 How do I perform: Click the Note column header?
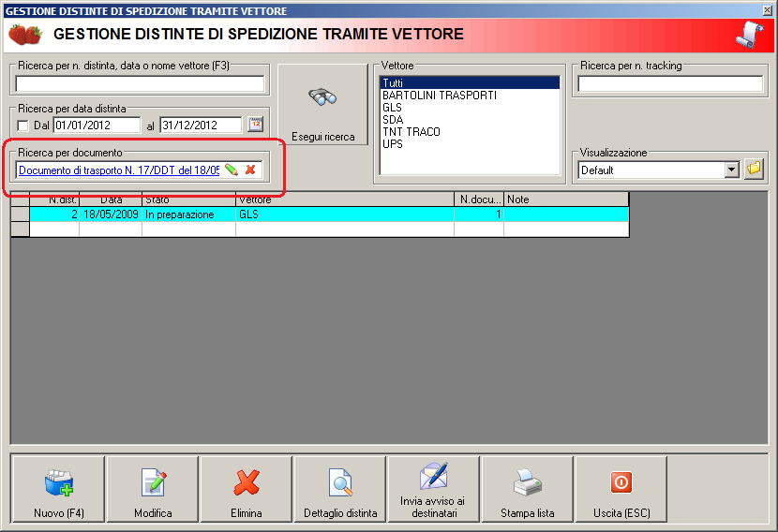[x=566, y=199]
